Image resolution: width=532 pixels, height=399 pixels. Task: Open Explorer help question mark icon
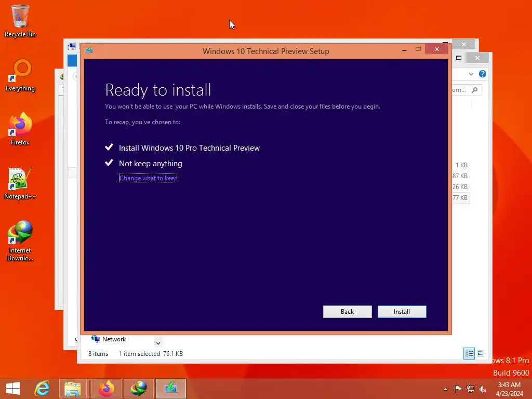pyautogui.click(x=483, y=74)
